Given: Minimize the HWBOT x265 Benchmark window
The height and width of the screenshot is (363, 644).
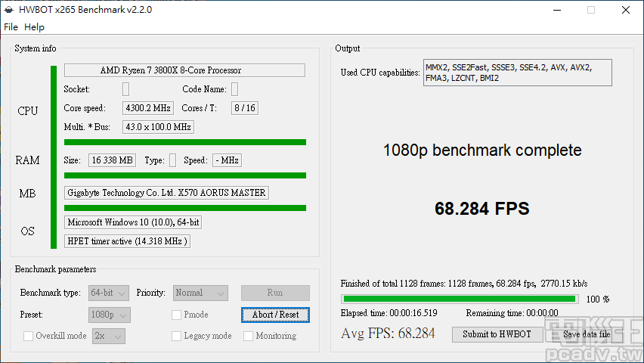Looking at the screenshot, I should [557, 10].
